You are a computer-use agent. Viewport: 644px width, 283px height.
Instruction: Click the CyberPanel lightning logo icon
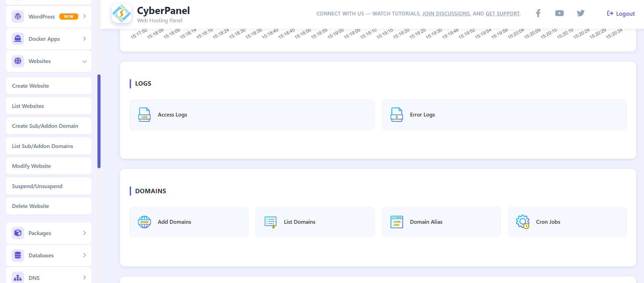[x=121, y=14]
